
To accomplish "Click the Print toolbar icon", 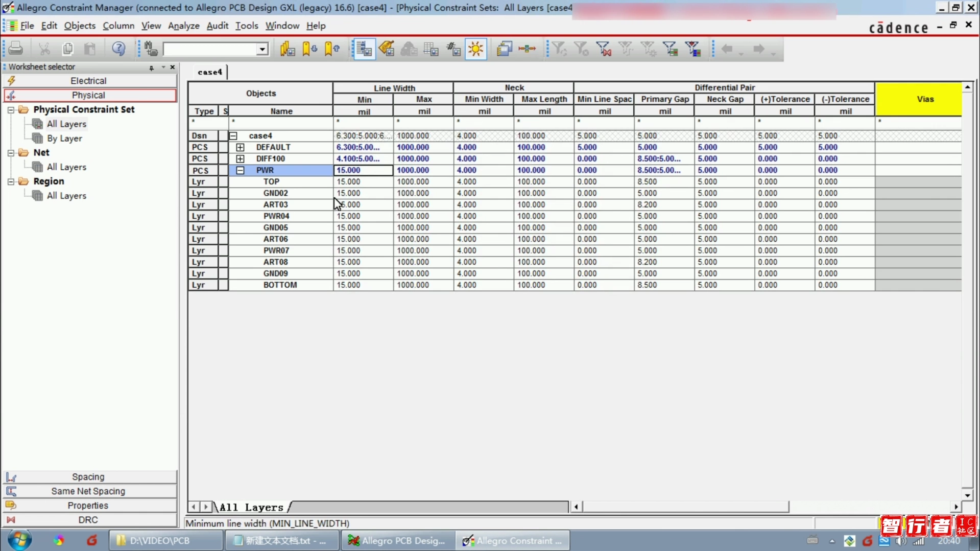I will tap(15, 49).
